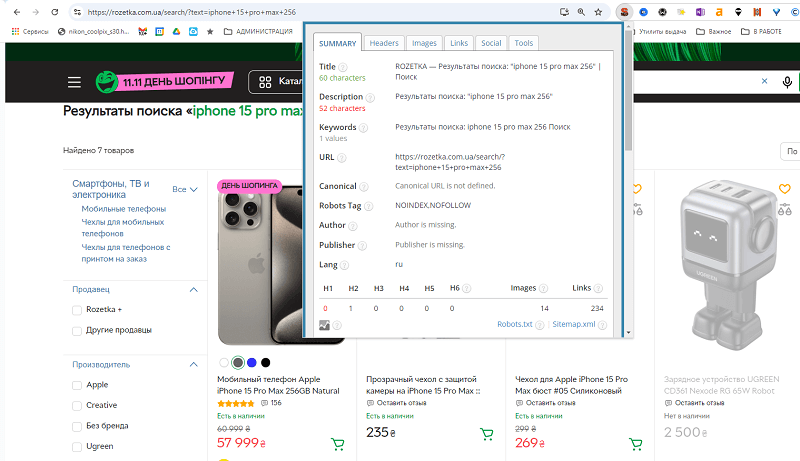Check the Без бренда checkbox

tap(77, 426)
